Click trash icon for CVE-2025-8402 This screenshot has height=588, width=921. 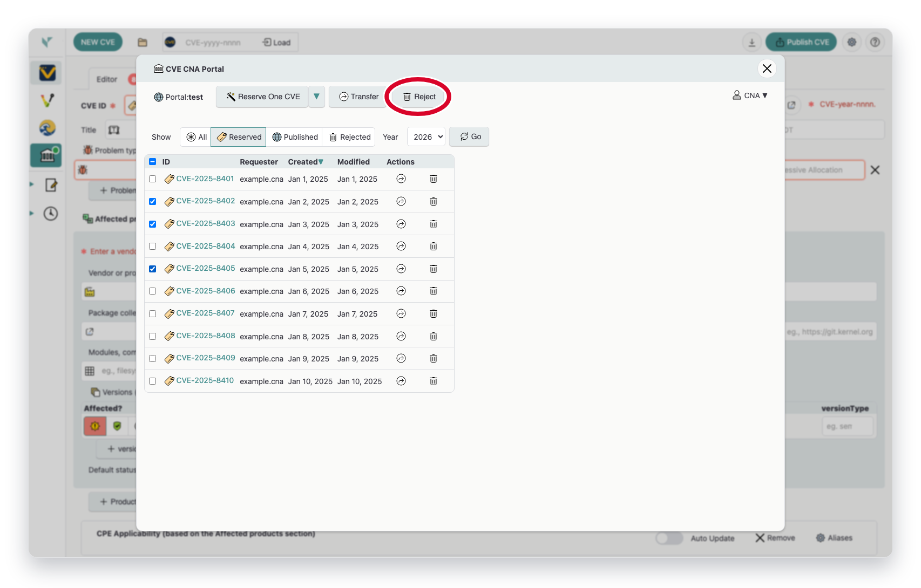[434, 201]
